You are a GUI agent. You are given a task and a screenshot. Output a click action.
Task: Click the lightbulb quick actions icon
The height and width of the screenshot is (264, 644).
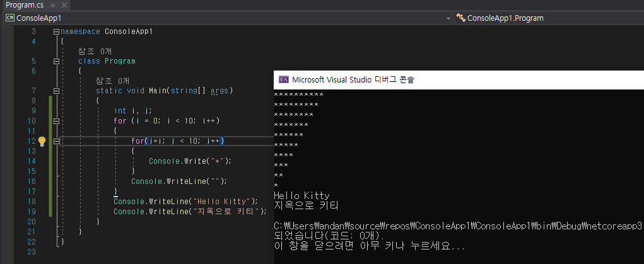click(x=42, y=141)
